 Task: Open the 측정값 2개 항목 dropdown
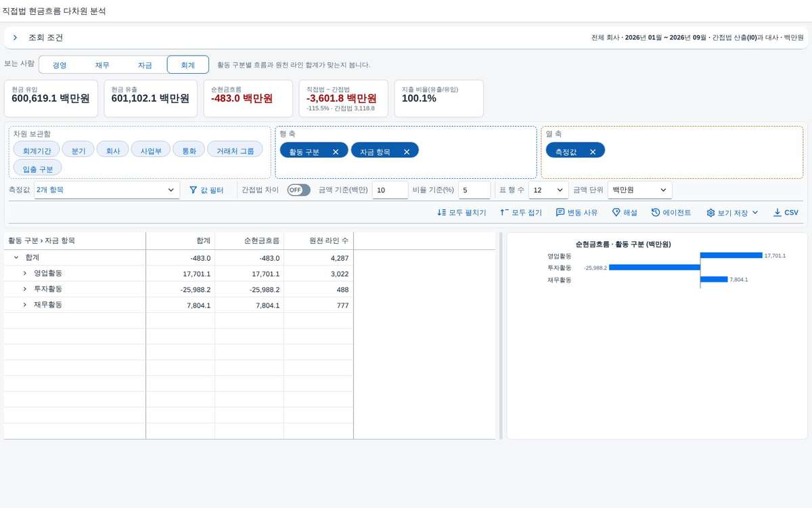click(106, 190)
